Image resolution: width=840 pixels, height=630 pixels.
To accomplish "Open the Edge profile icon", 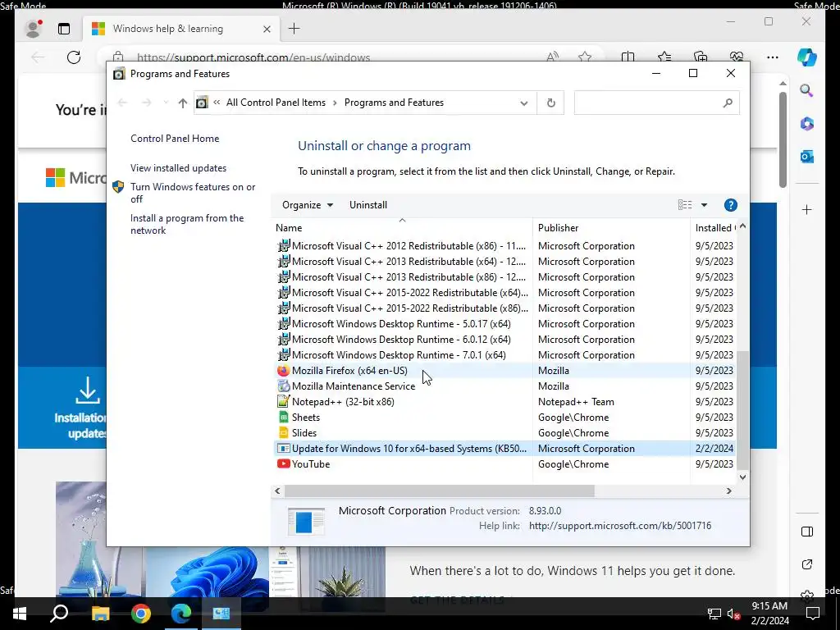I will pos(33,29).
